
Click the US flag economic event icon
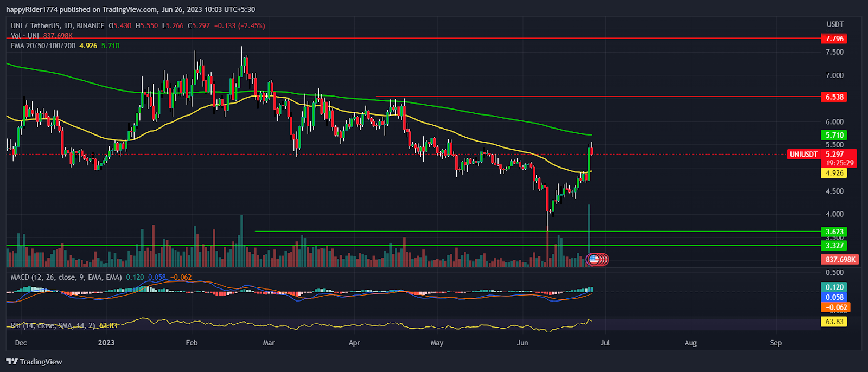click(593, 260)
